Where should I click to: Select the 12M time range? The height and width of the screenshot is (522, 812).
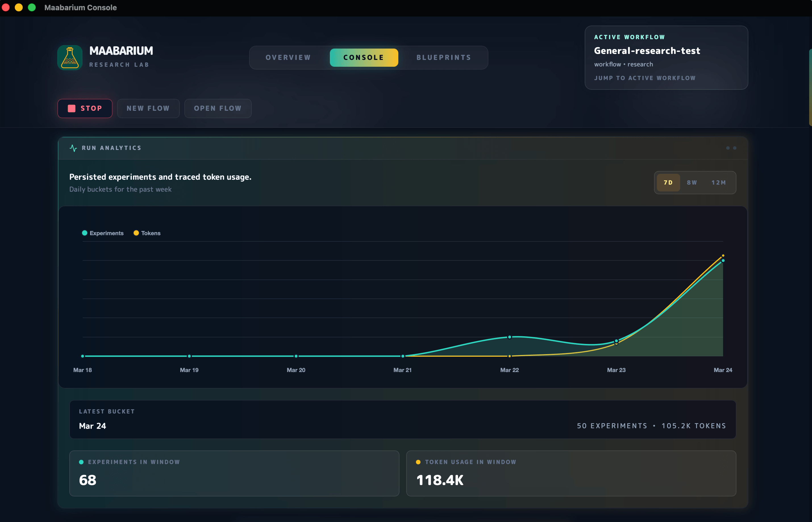[x=719, y=182]
